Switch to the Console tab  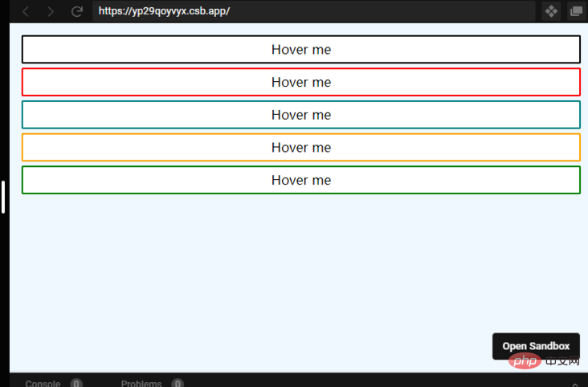pyautogui.click(x=43, y=383)
